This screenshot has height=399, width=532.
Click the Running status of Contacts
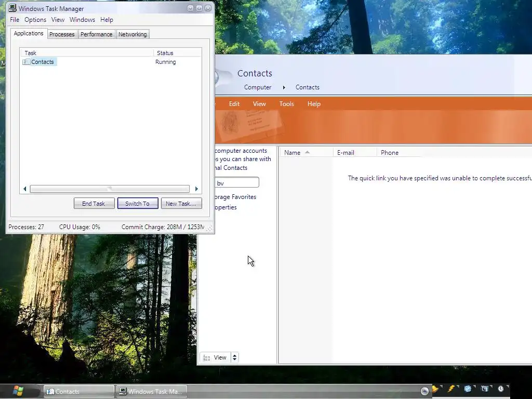click(166, 62)
